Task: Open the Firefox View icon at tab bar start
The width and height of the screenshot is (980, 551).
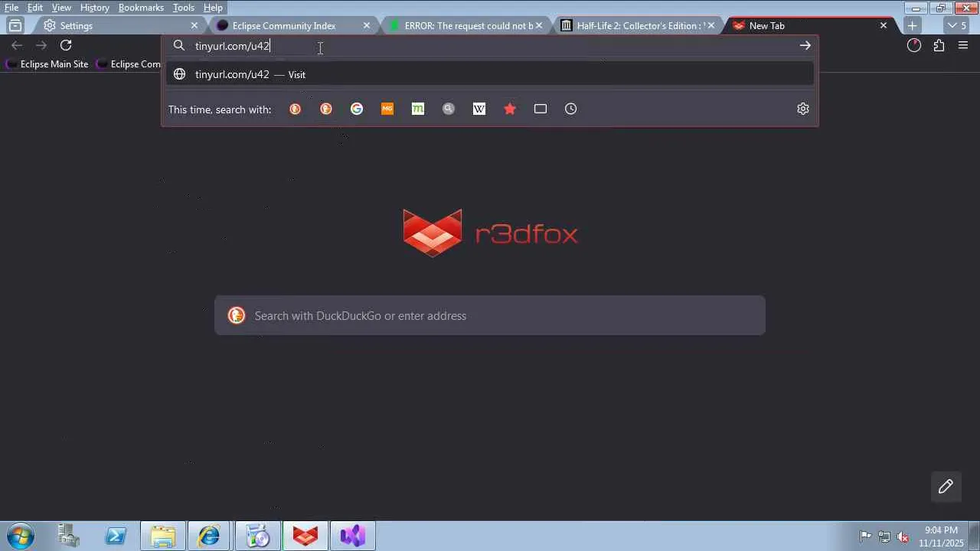Action: [15, 25]
